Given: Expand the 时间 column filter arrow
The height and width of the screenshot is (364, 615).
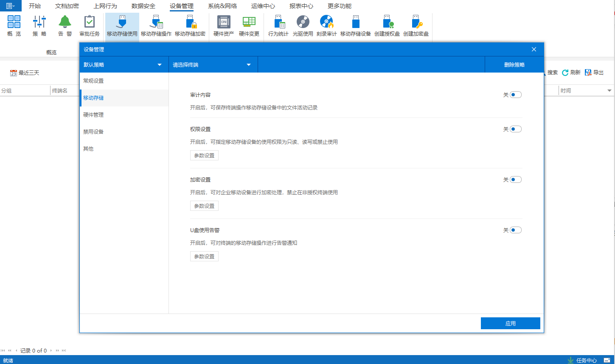Looking at the screenshot, I should pyautogui.click(x=609, y=91).
